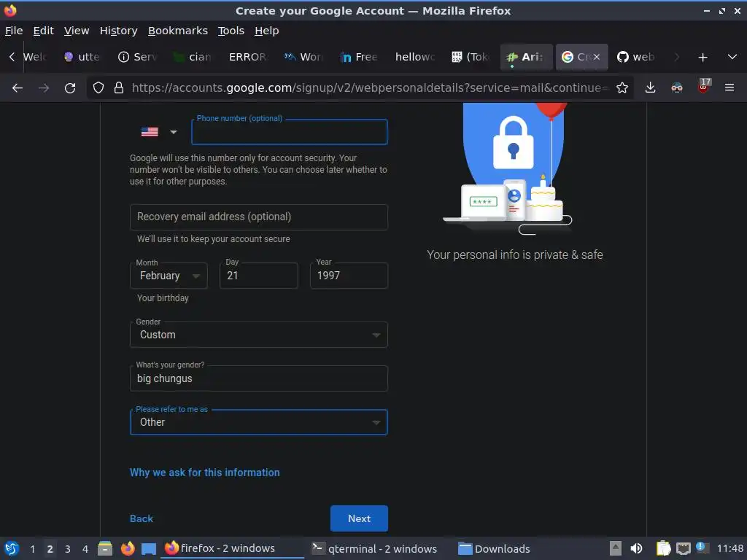
Task: Click the Back link
Action: coord(142,518)
